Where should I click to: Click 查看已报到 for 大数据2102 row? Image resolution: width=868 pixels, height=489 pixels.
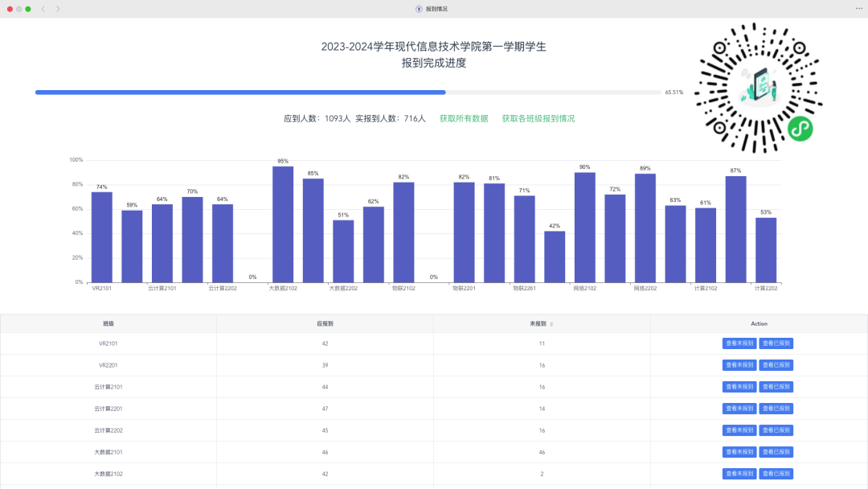point(776,474)
